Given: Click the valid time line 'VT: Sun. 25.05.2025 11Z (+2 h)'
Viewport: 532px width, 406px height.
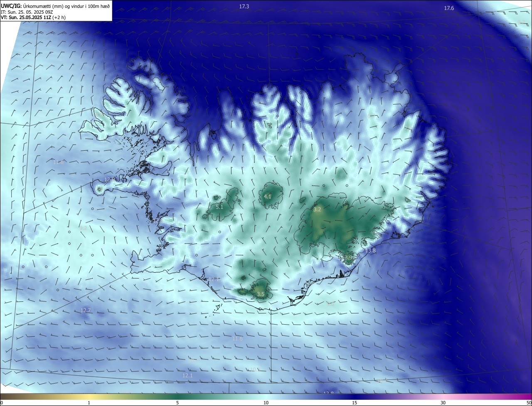Looking at the screenshot, I should (x=33, y=17).
